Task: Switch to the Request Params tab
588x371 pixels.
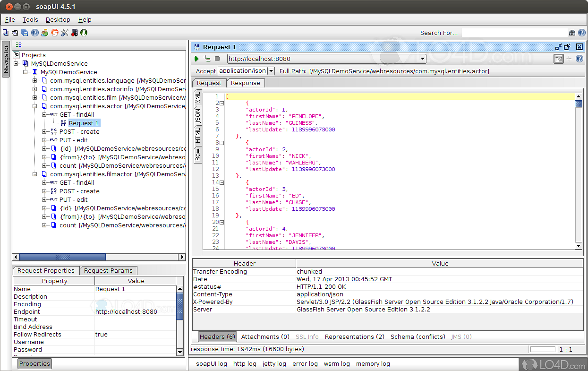Action: coord(108,270)
